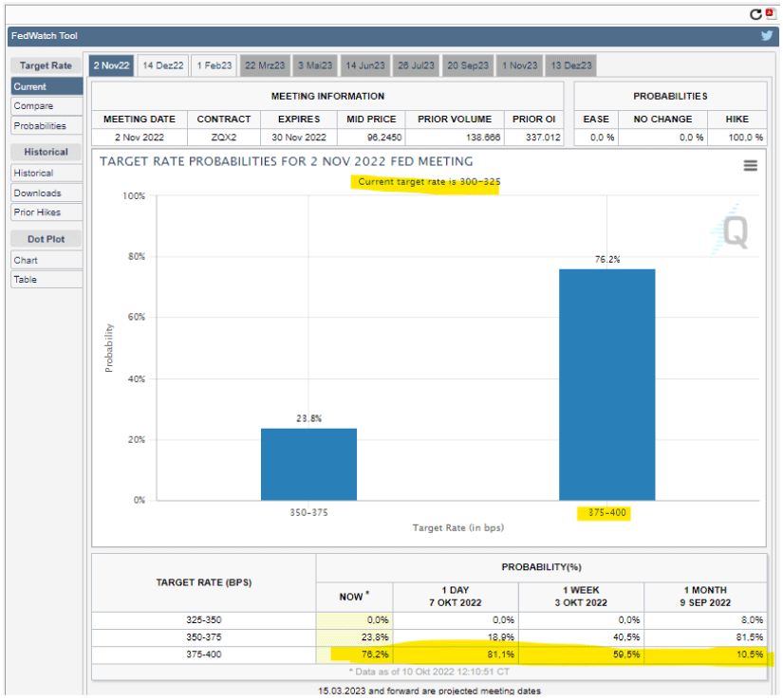Open Compare in the Target Rate sidebar

tap(46, 106)
